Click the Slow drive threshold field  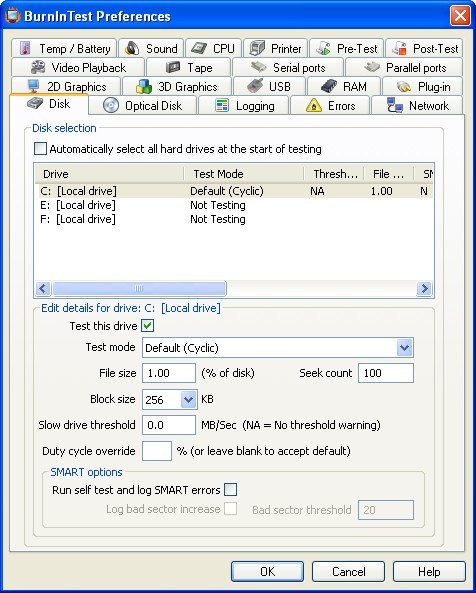pos(169,425)
